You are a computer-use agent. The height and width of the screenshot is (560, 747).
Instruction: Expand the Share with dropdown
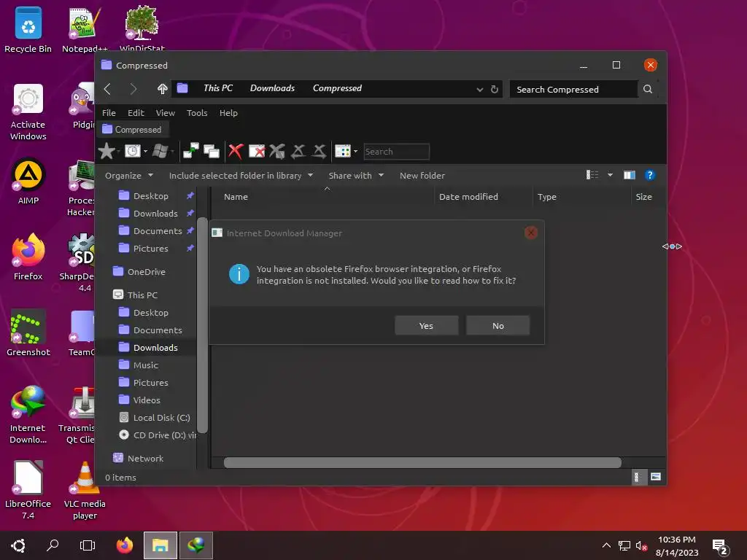click(356, 175)
